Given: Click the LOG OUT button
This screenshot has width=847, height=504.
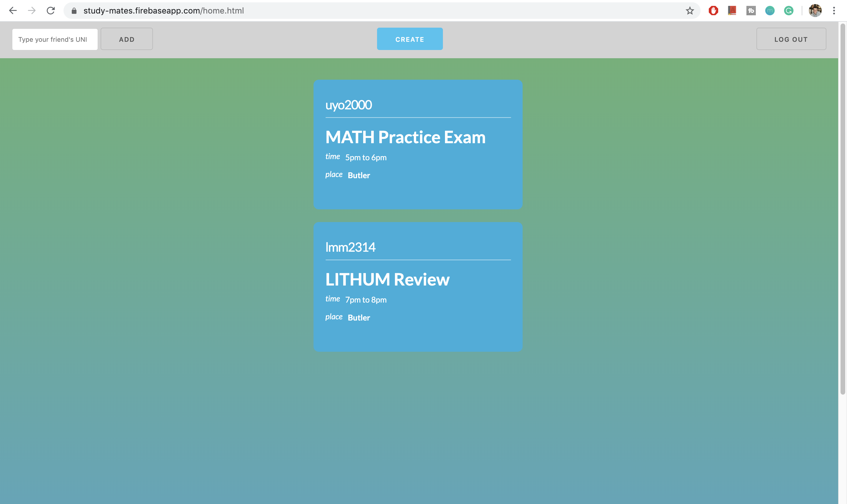Looking at the screenshot, I should [x=791, y=39].
